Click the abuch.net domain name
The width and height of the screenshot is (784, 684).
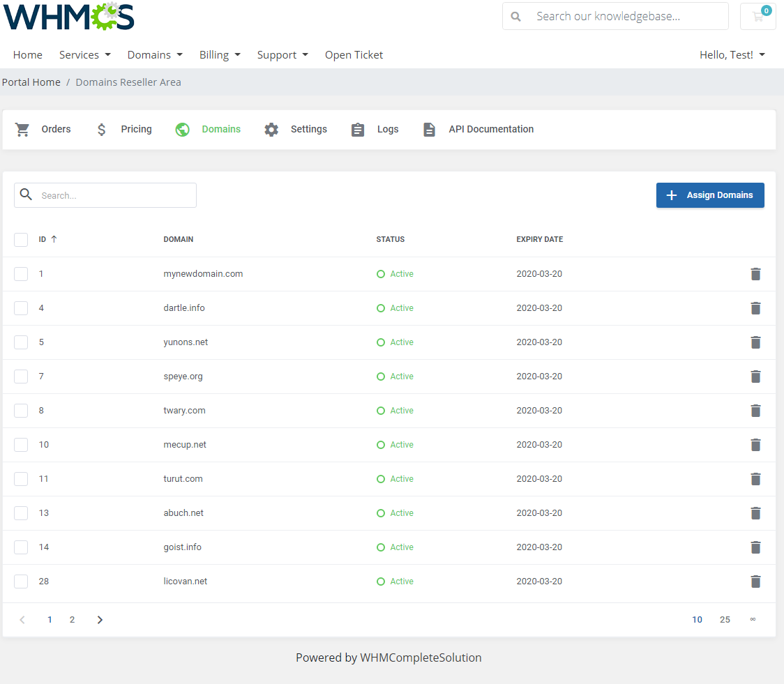[x=183, y=513]
